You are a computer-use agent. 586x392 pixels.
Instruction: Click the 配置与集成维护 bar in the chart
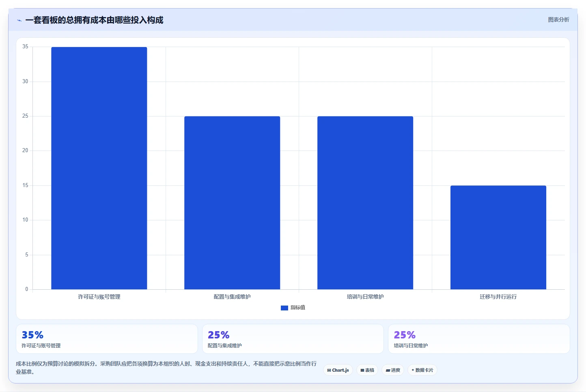(x=232, y=203)
